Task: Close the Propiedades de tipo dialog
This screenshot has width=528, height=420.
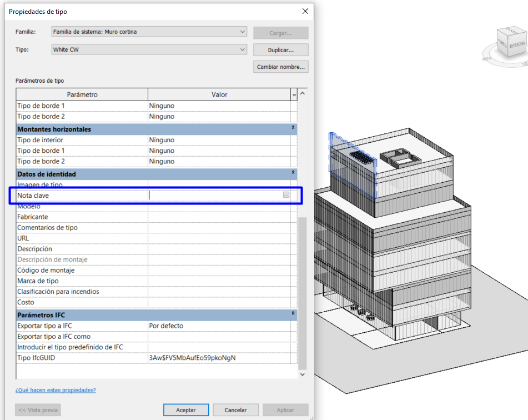Action: point(305,11)
